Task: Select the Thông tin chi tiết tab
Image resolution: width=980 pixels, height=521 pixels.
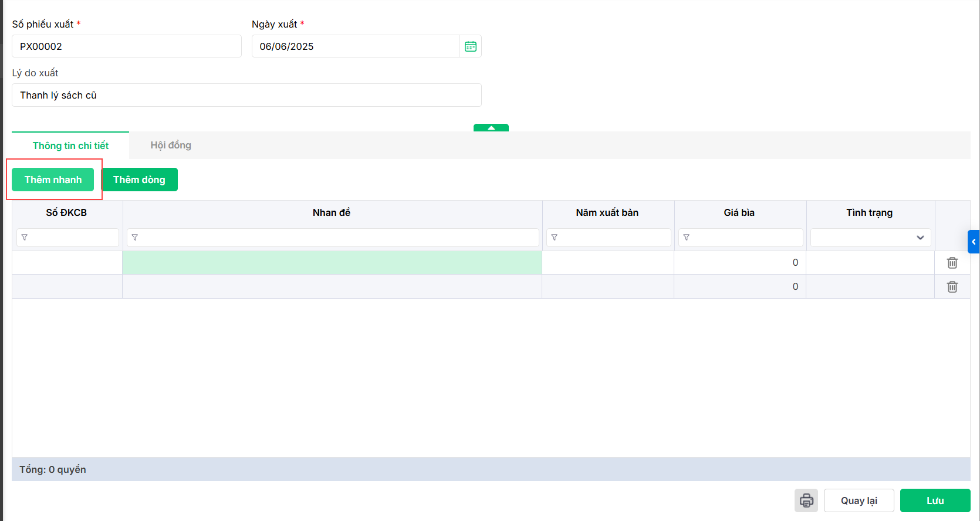Action: [70, 146]
